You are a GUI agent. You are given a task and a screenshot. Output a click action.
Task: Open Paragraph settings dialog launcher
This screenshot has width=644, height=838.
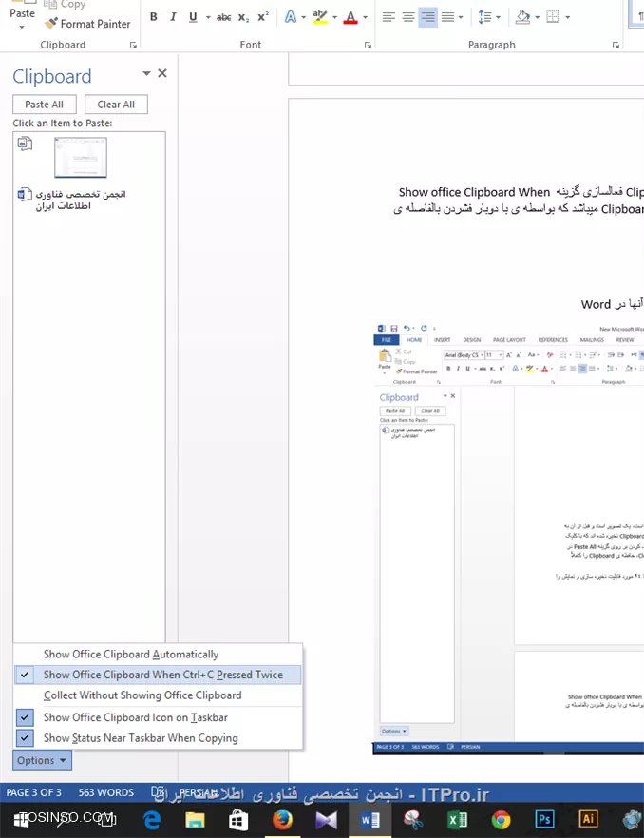coord(616,46)
